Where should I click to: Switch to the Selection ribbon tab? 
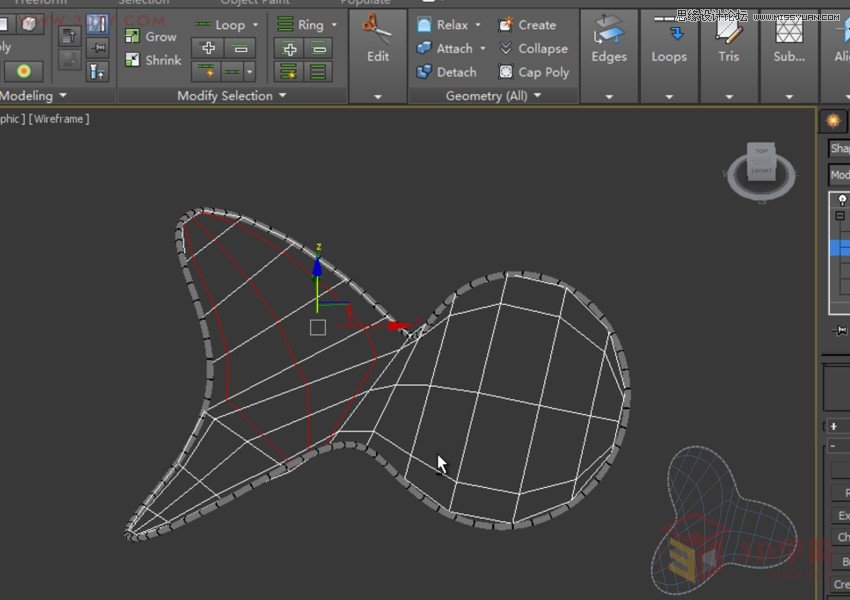coord(144,2)
